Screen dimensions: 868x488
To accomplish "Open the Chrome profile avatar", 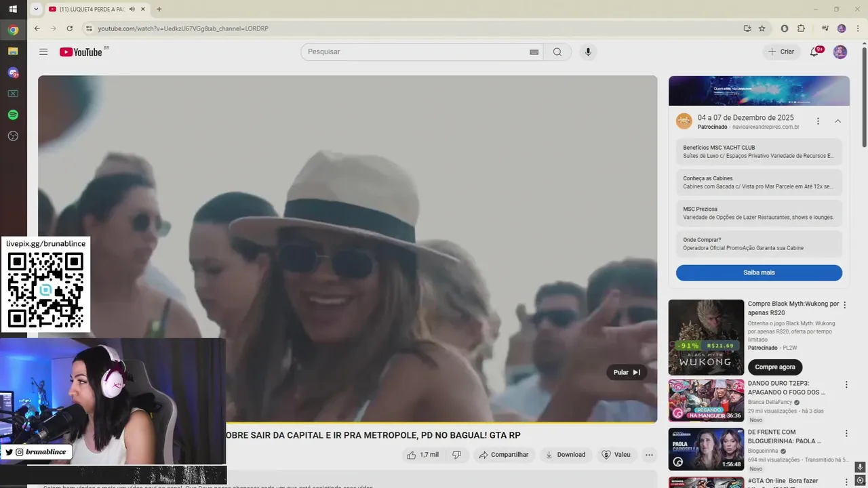I will [x=842, y=28].
